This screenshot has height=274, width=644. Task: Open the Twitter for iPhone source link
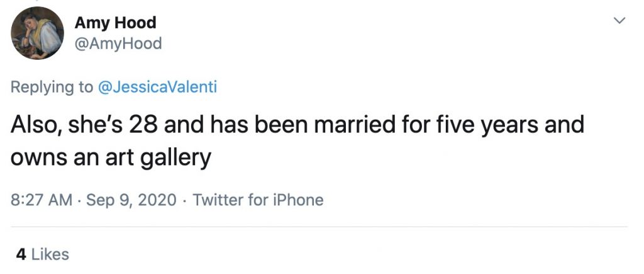pyautogui.click(x=258, y=200)
